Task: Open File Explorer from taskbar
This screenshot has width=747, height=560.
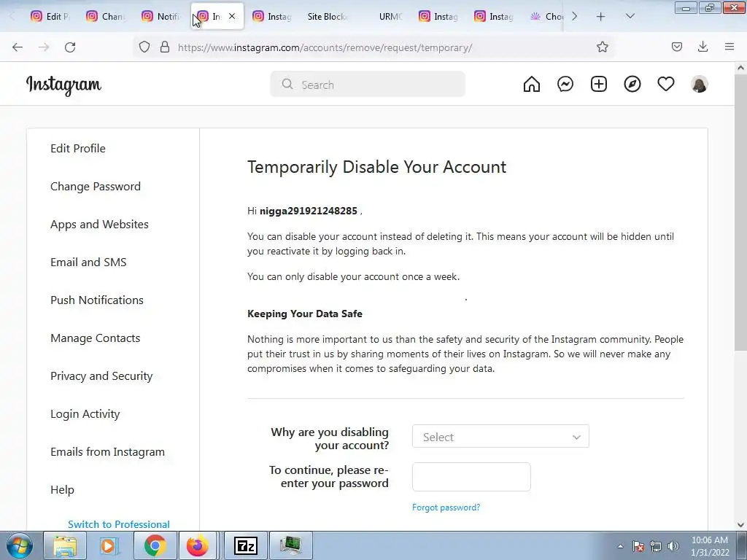Action: [65, 545]
